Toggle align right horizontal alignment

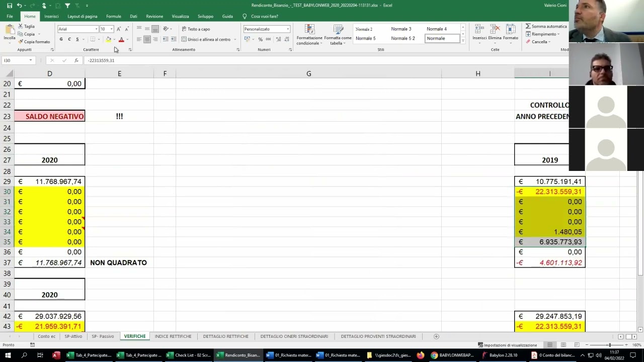[x=155, y=39]
